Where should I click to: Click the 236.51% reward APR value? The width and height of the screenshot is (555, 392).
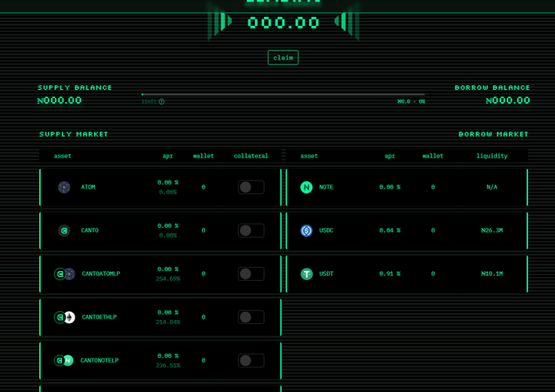click(168, 366)
